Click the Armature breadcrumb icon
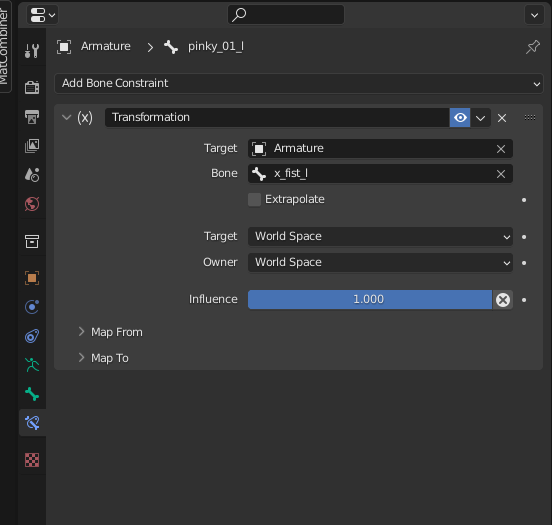 (x=64, y=46)
